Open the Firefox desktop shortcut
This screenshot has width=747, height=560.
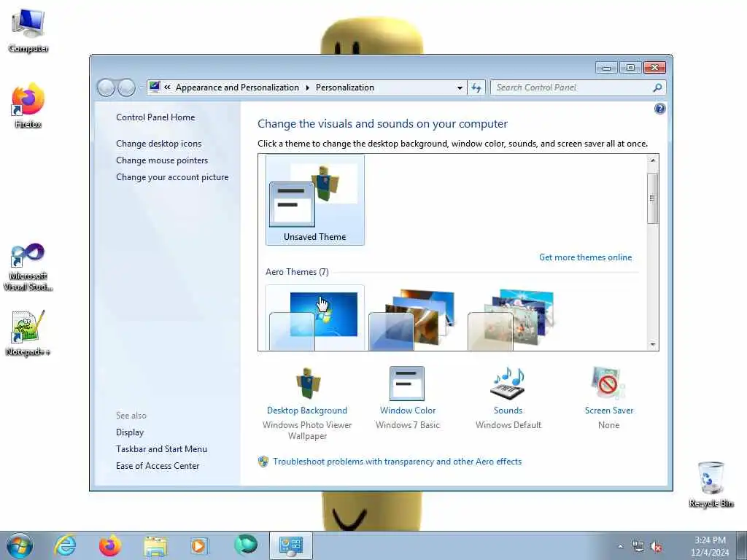(x=28, y=106)
